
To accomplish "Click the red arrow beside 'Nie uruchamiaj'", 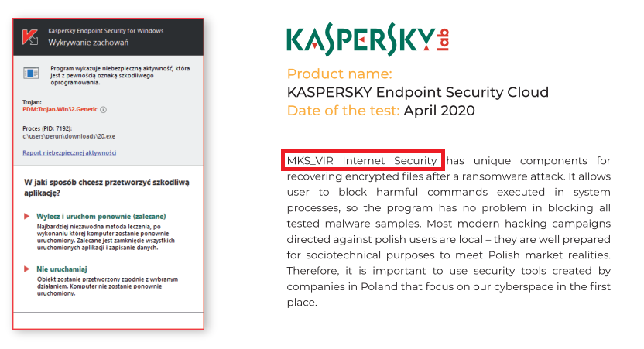I will click(27, 269).
